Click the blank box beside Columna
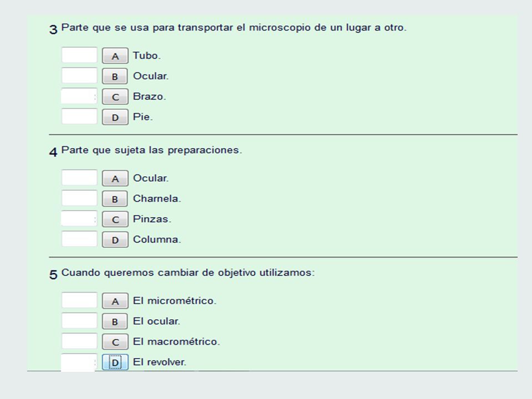 [79, 239]
